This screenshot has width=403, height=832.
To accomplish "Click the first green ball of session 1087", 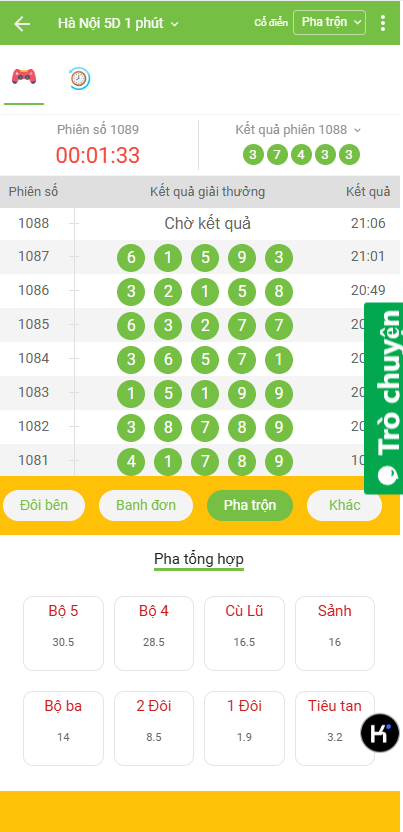I will tap(131, 258).
